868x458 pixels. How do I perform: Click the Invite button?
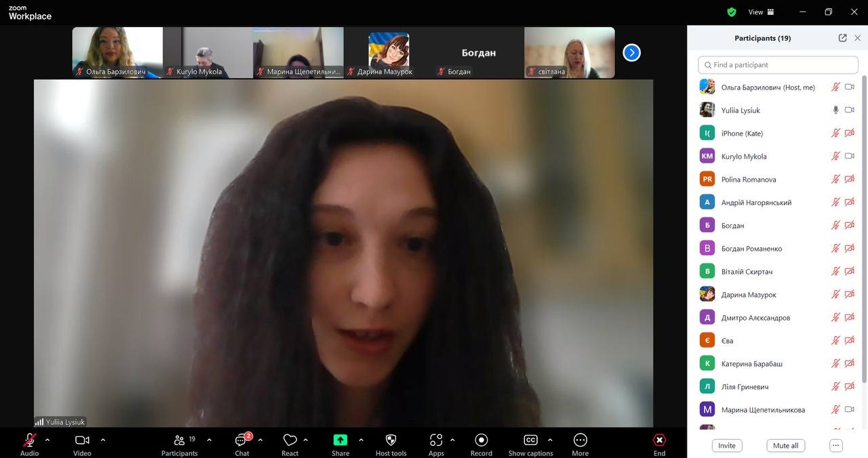[727, 445]
